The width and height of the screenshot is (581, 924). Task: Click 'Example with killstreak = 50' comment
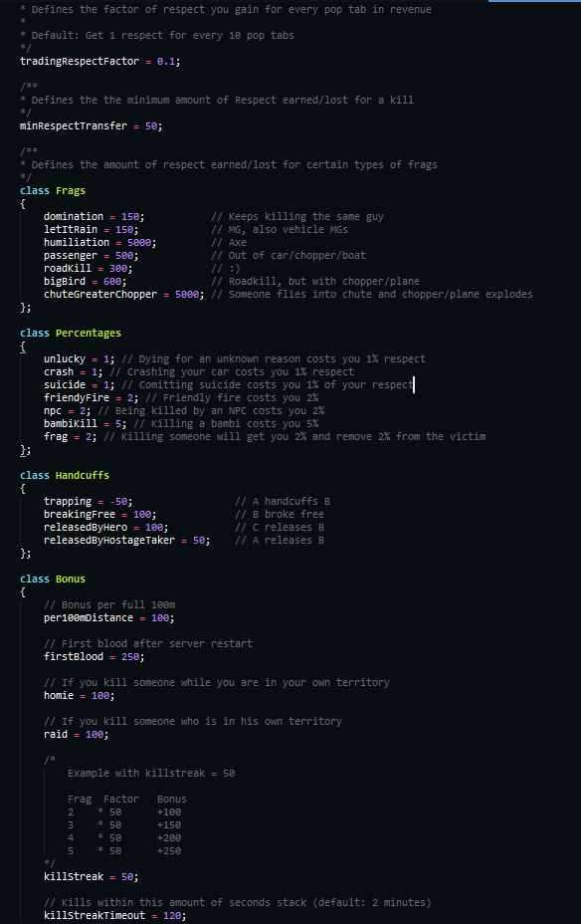click(x=151, y=774)
